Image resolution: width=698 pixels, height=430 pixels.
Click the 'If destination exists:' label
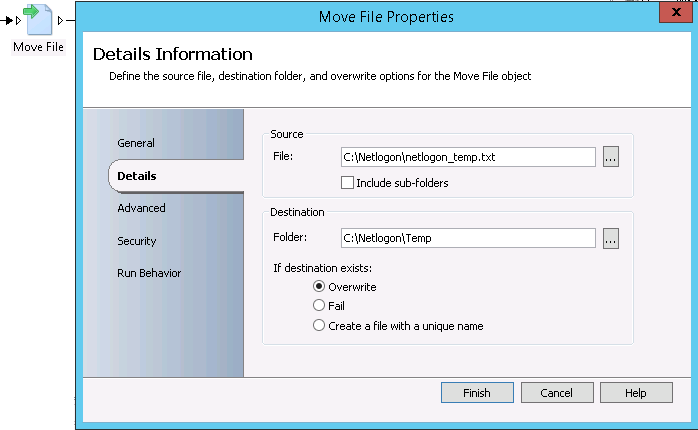pyautogui.click(x=322, y=268)
